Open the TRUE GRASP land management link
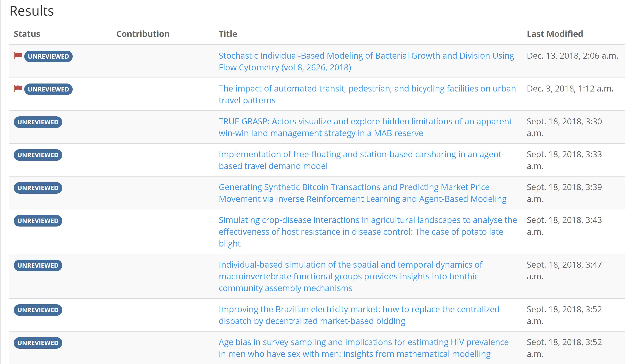 [x=365, y=127]
